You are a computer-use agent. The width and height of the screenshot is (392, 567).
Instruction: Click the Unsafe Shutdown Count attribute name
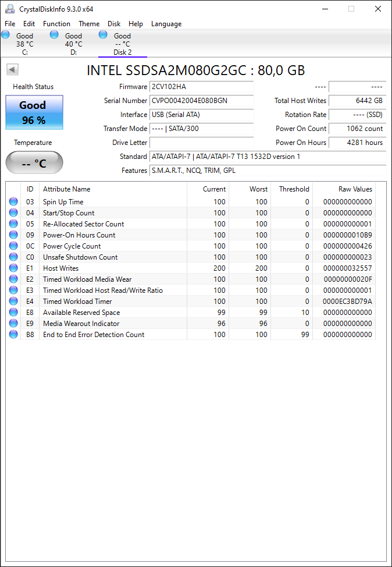tap(80, 257)
